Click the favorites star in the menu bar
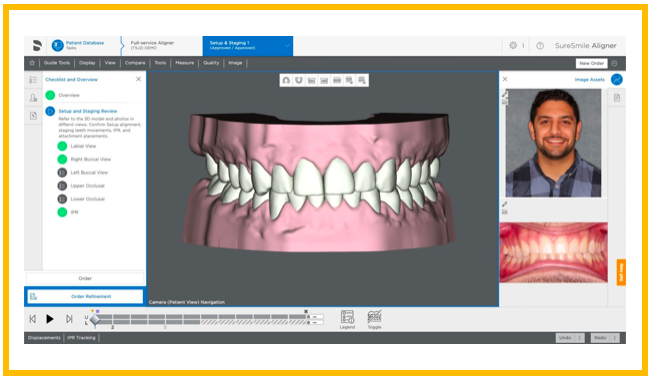The height and width of the screenshot is (379, 650). point(32,63)
